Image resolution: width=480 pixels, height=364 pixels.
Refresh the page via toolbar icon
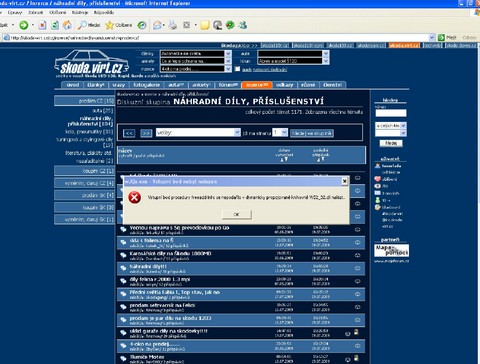tap(55, 25)
